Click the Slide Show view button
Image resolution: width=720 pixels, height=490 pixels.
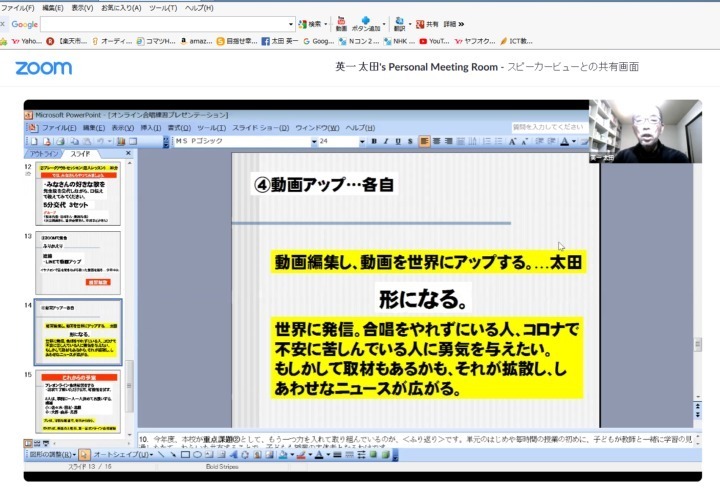[x=45, y=443]
